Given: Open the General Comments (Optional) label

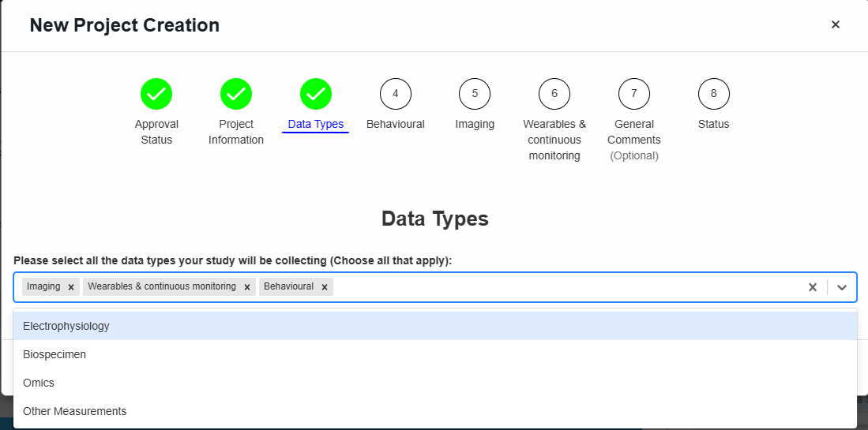Looking at the screenshot, I should 634,140.
